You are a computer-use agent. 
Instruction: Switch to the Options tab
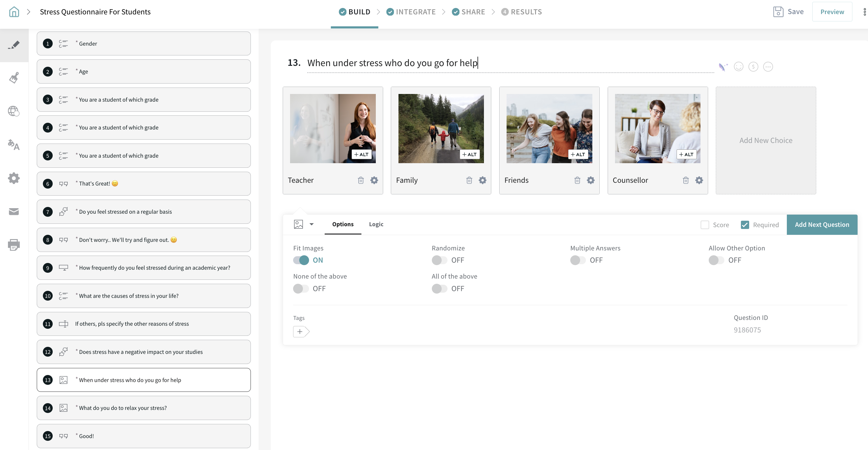pos(343,224)
